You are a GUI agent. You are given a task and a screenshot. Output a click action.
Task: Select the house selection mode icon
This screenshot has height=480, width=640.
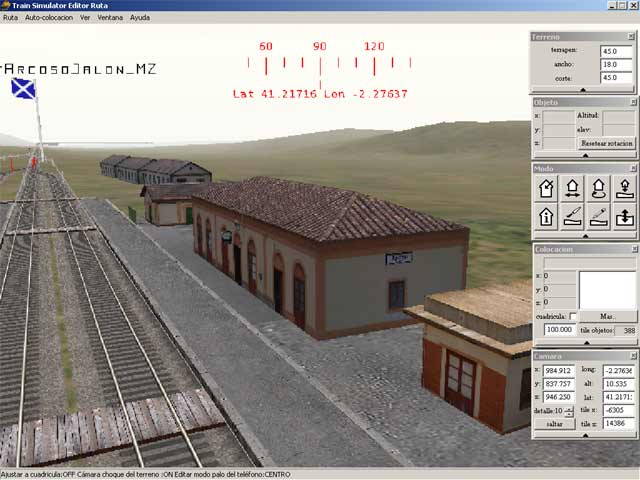pos(547,188)
